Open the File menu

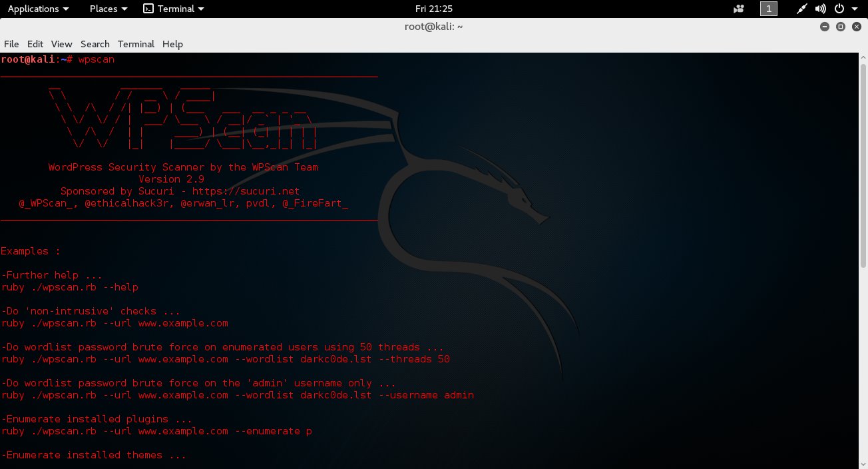[11, 44]
